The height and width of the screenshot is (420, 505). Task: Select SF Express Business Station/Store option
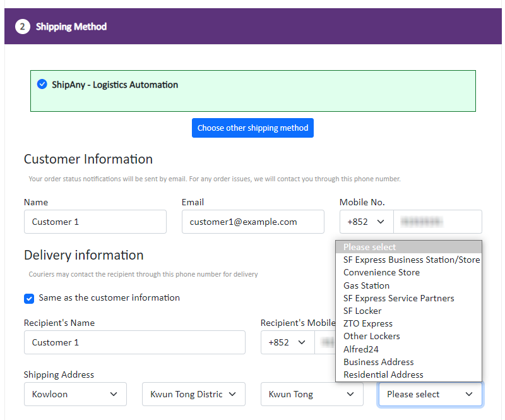click(408, 260)
